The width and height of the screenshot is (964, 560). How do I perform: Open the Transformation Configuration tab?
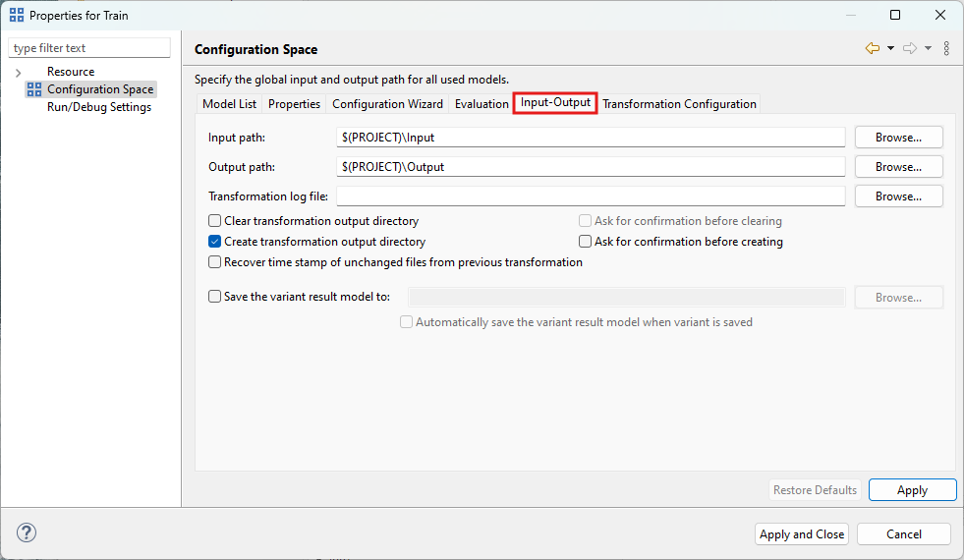click(679, 104)
